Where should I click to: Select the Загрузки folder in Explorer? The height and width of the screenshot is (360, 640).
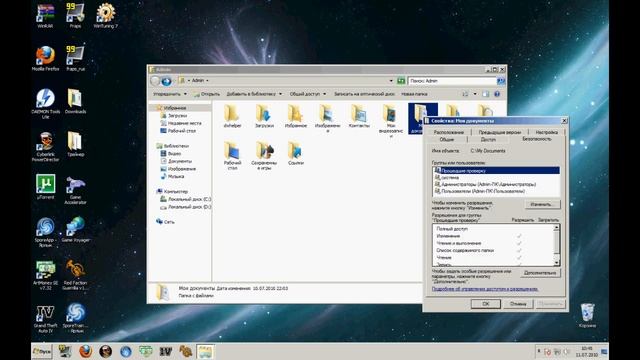(264, 116)
